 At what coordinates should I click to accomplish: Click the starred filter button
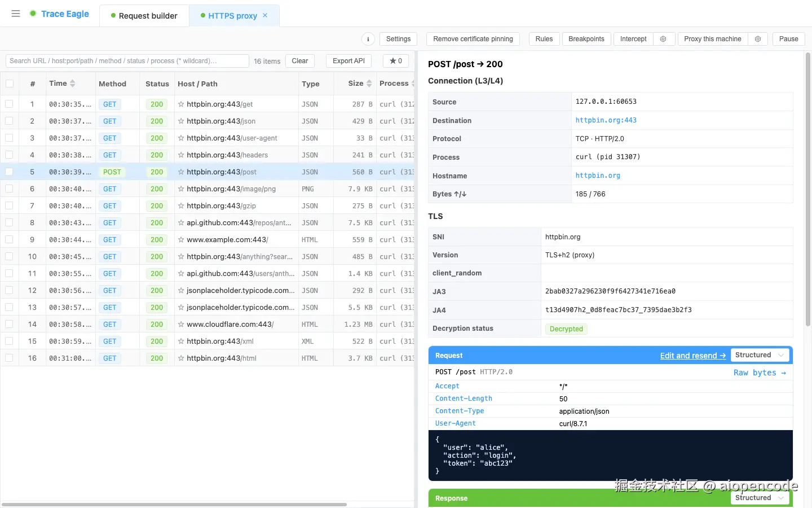tap(396, 61)
